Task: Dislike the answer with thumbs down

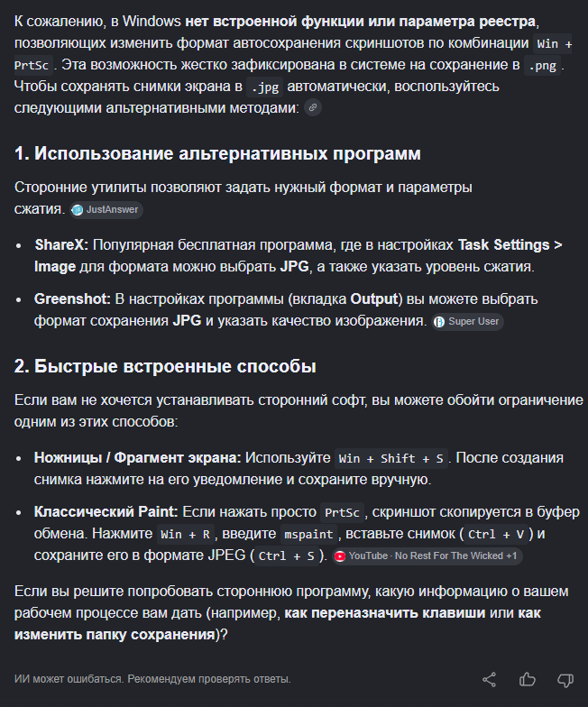Action: pyautogui.click(x=565, y=680)
